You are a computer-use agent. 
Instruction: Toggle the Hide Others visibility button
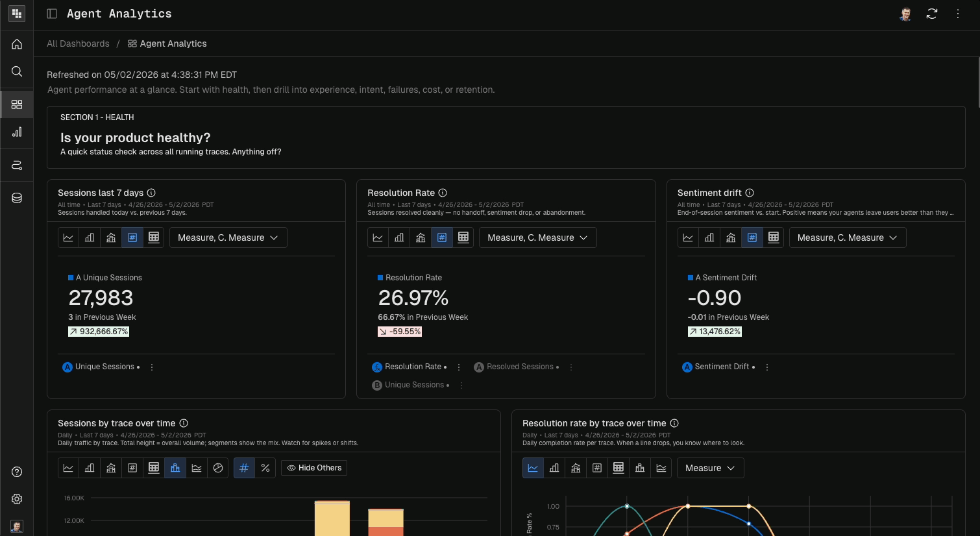point(314,468)
